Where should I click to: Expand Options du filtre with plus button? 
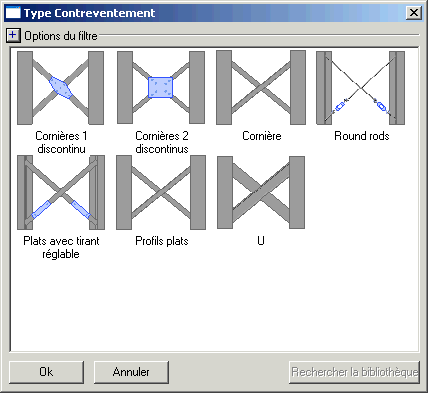[13, 35]
